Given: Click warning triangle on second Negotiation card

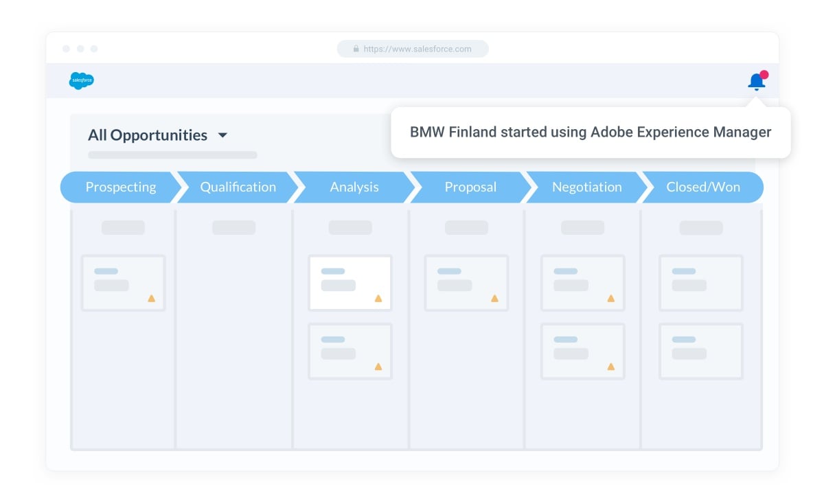Looking at the screenshot, I should point(610,367).
